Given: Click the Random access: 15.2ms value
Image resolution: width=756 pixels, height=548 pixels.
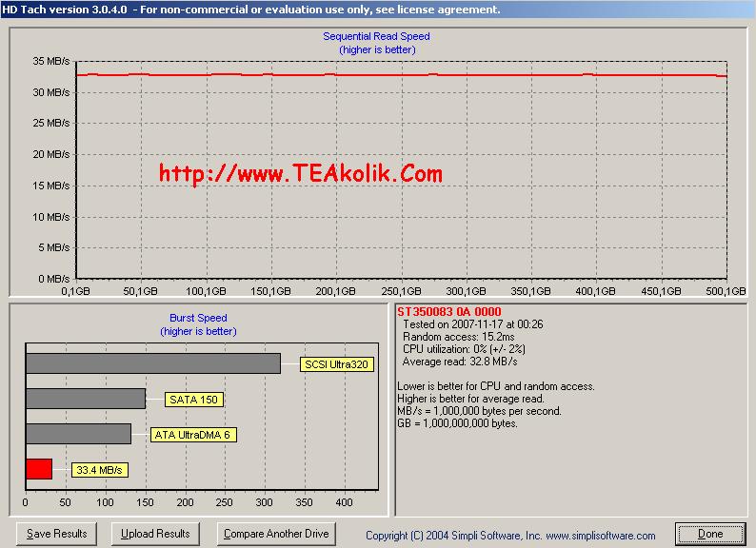Looking at the screenshot, I should pos(459,337).
